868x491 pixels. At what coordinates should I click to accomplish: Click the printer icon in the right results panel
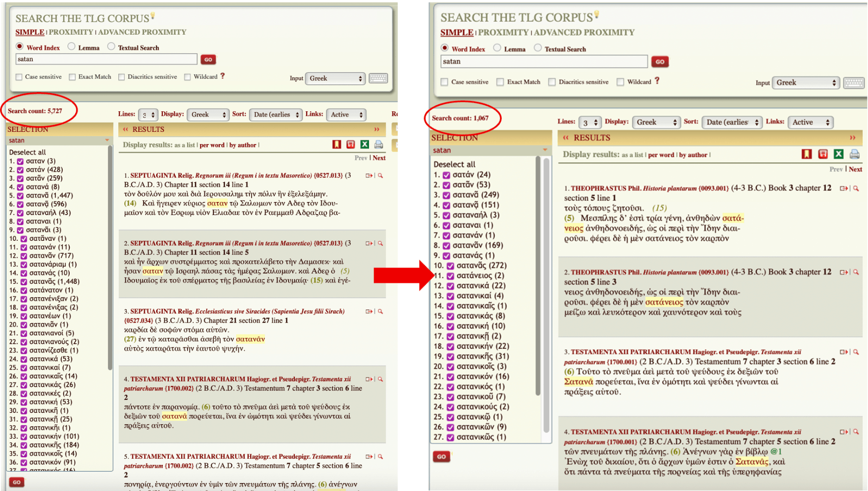click(854, 154)
